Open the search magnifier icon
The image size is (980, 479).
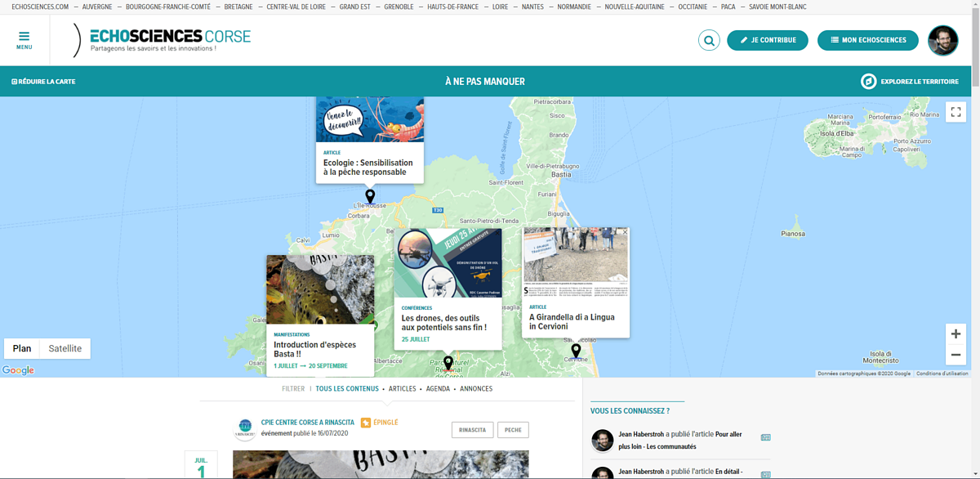click(709, 40)
